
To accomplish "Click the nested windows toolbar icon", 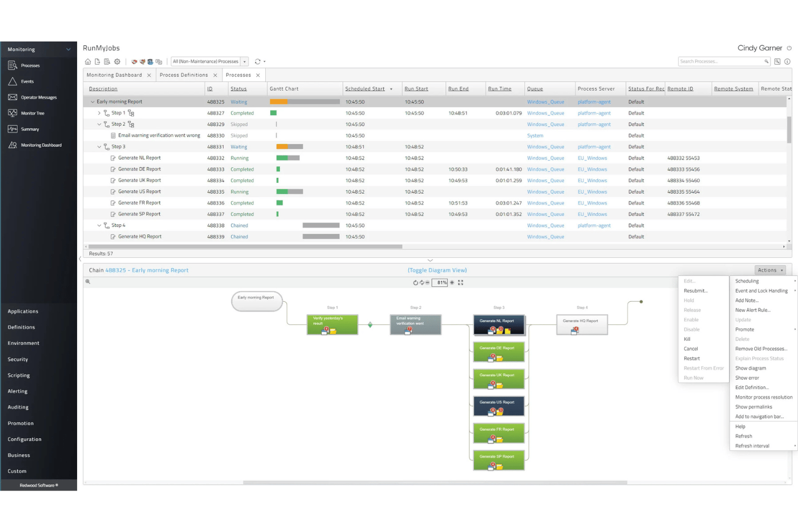I will pos(159,61).
